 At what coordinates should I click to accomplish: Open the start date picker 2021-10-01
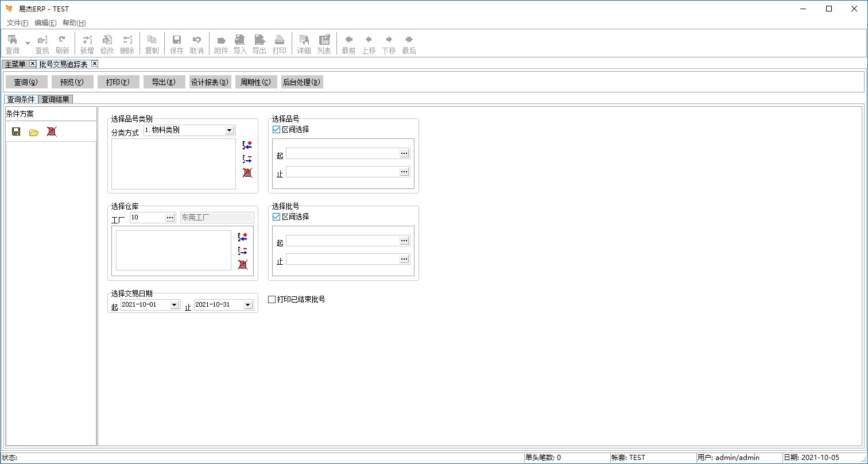tap(175, 305)
